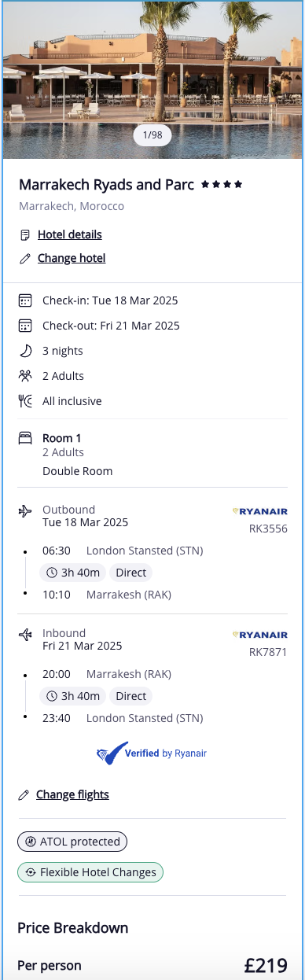Click the Flexible Hotel Changes badge
The width and height of the screenshot is (305, 980).
point(90,872)
